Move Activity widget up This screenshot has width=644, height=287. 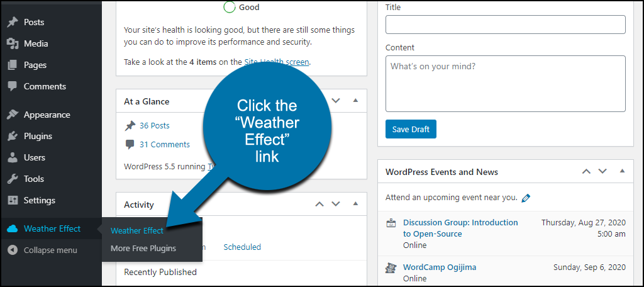[x=319, y=204]
